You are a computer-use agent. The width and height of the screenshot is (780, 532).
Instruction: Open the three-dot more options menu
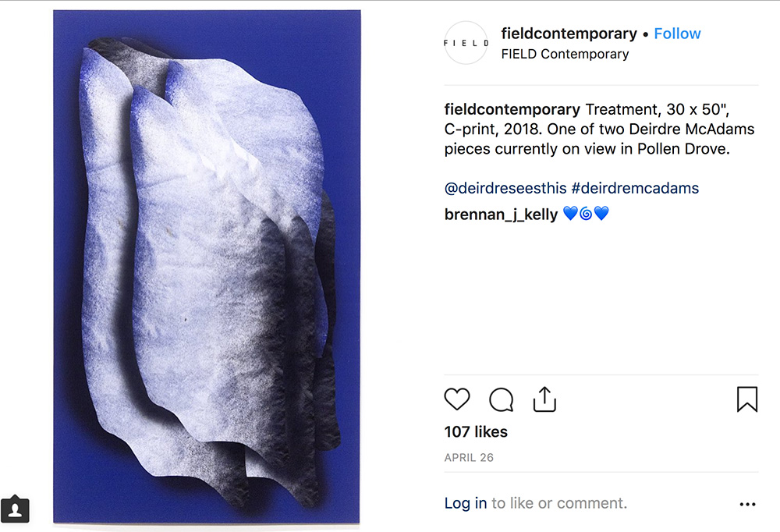pos(747,504)
